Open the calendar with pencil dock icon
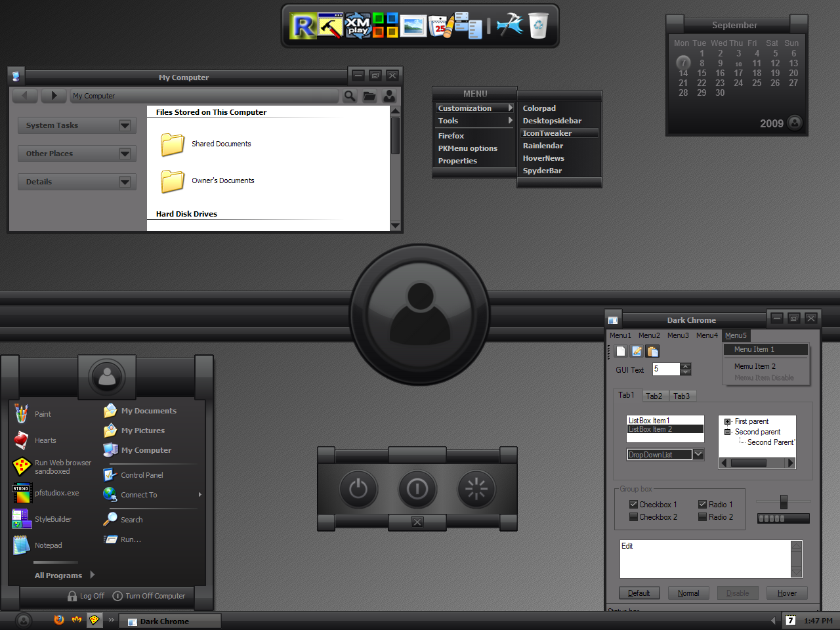The height and width of the screenshot is (630, 840). (440, 26)
